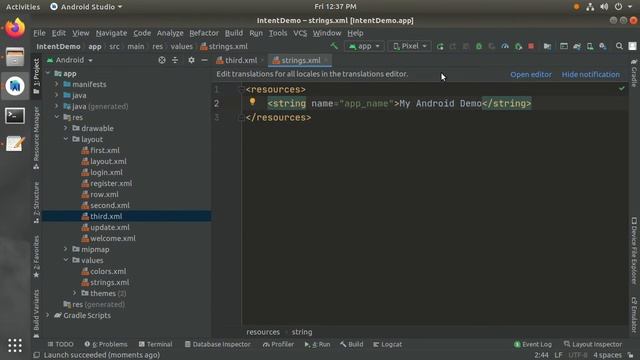
Task: Toggle the Structure side panel
Action: tap(36, 202)
